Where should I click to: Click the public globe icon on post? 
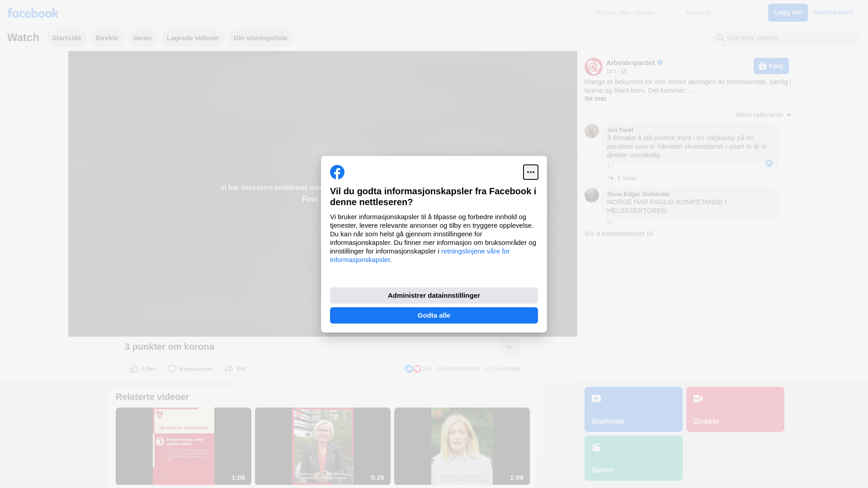click(x=624, y=71)
